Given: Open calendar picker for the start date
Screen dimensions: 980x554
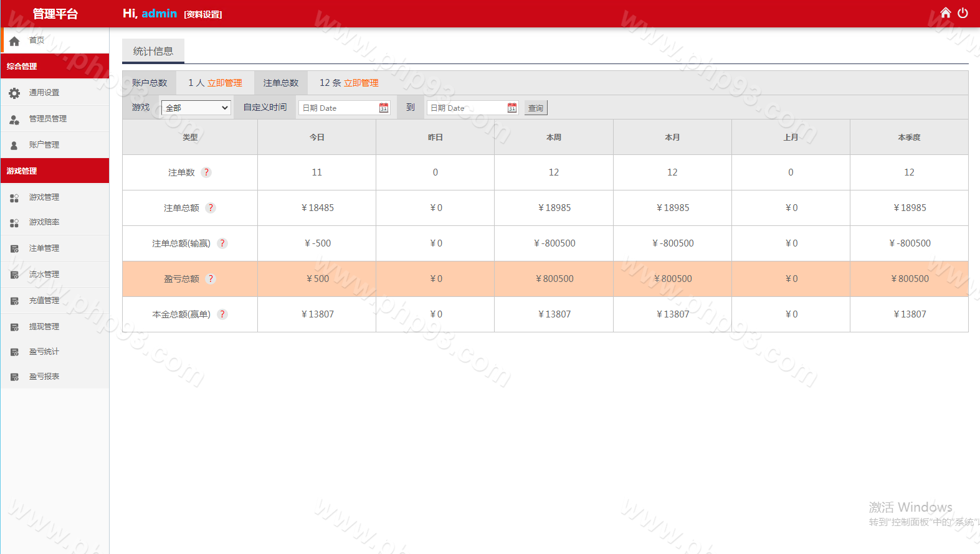Looking at the screenshot, I should coord(384,108).
